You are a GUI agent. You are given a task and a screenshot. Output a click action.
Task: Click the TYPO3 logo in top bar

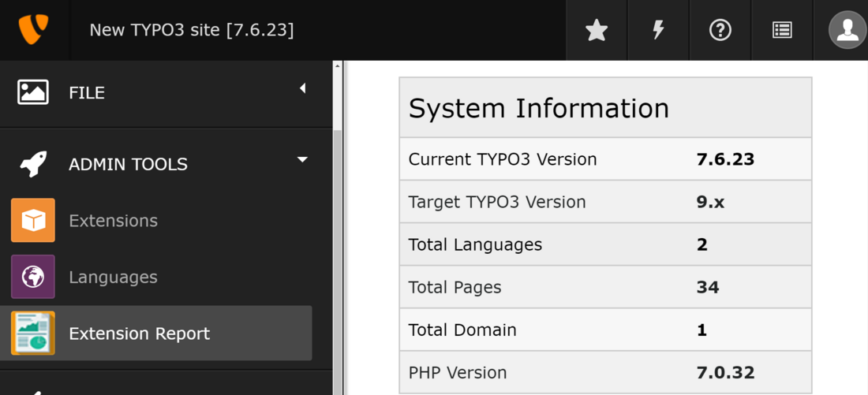click(x=33, y=29)
